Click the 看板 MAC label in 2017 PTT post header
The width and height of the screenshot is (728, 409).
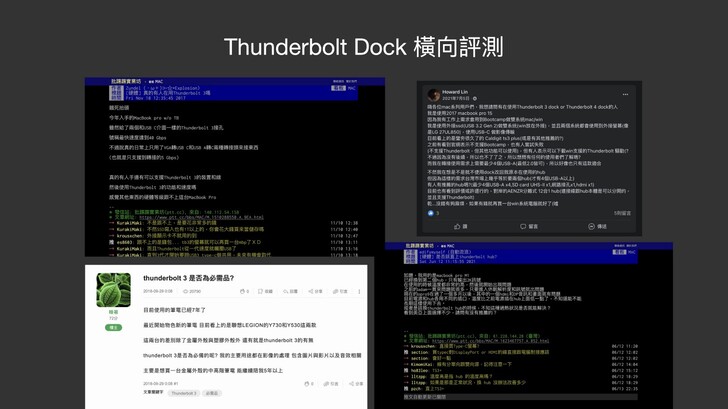pos(344,88)
